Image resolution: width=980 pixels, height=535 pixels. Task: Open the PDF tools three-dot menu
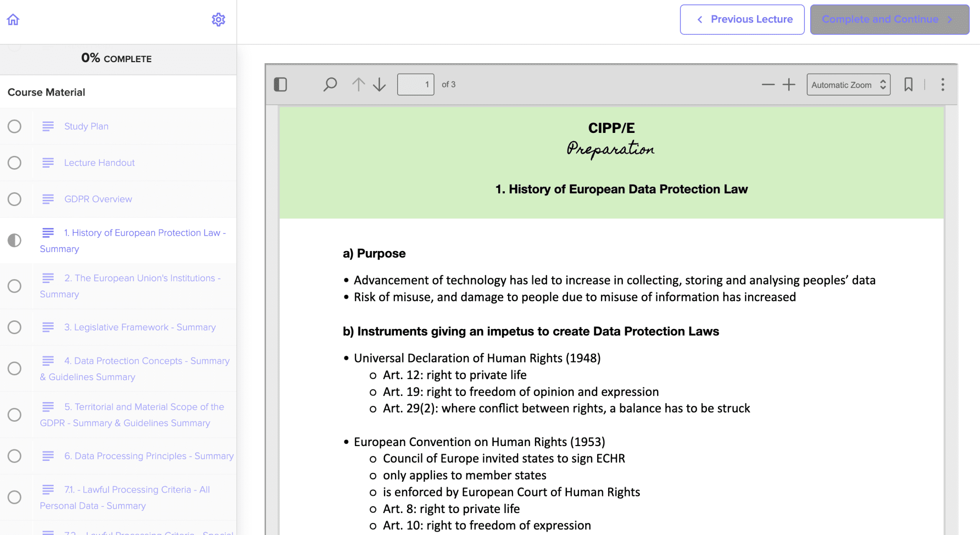tap(943, 85)
